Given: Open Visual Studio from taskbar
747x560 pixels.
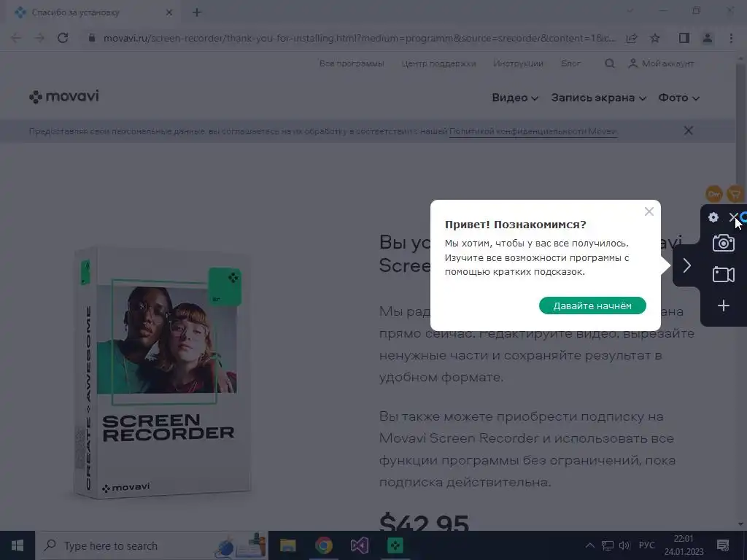Looking at the screenshot, I should (359, 545).
